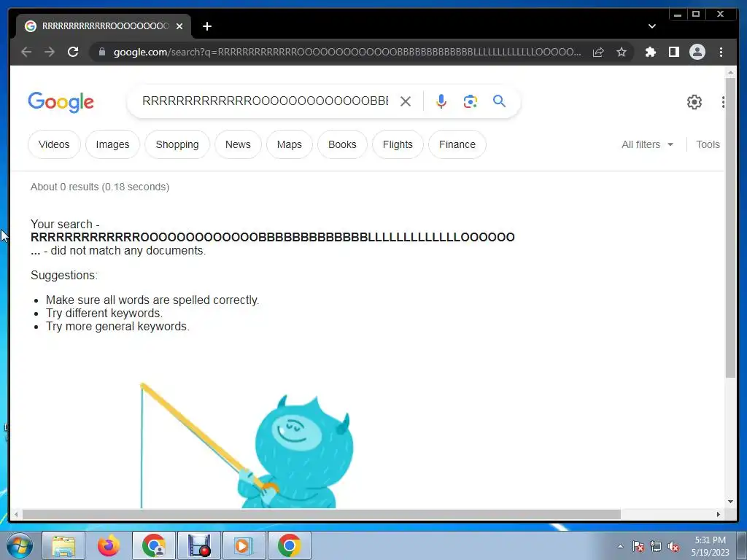
Task: Open a new browser tab
Action: tap(206, 26)
